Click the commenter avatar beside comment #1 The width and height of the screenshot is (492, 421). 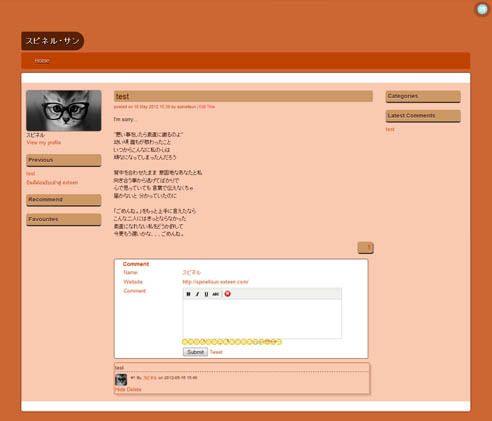pyautogui.click(x=121, y=380)
